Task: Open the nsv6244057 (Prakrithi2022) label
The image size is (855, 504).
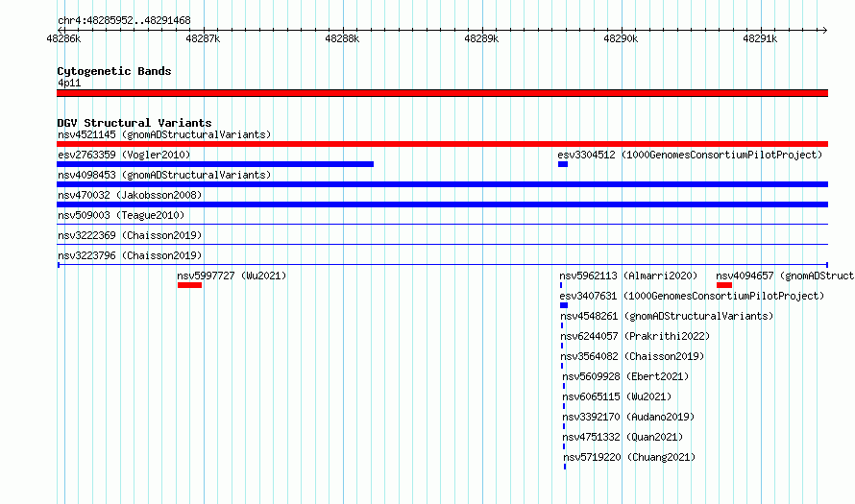Action: (x=635, y=336)
